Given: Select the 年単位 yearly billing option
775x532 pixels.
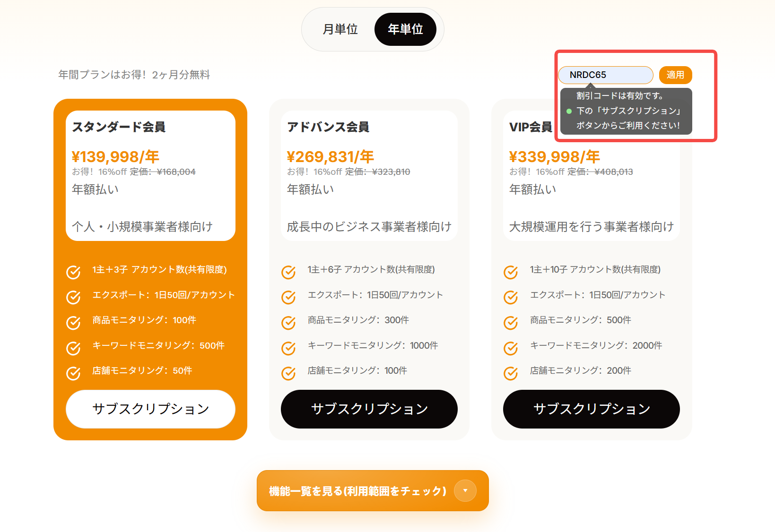Looking at the screenshot, I should (405, 29).
